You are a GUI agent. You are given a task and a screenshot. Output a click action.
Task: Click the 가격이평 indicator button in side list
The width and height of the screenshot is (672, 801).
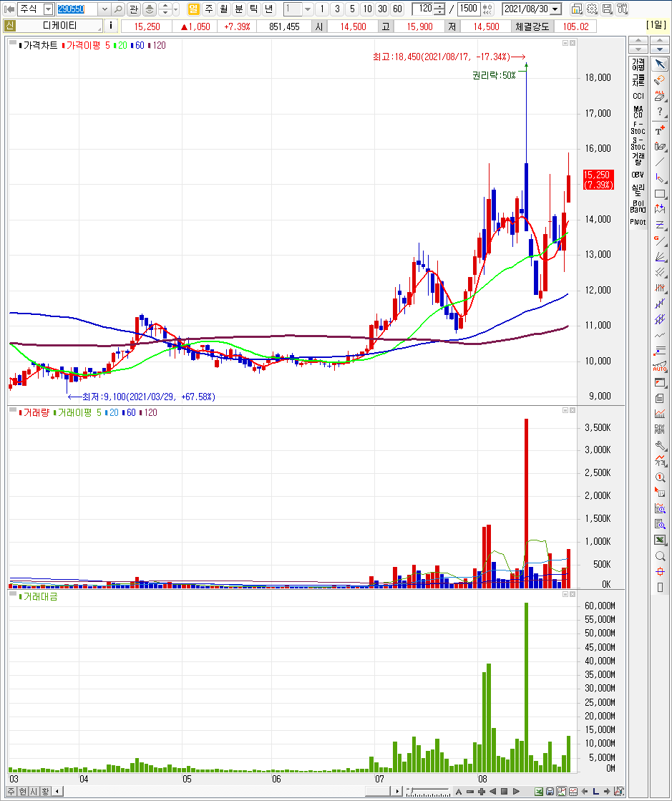pyautogui.click(x=638, y=64)
